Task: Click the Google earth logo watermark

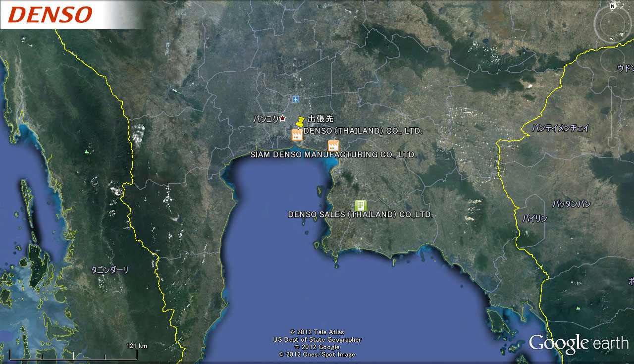Action: [578, 343]
